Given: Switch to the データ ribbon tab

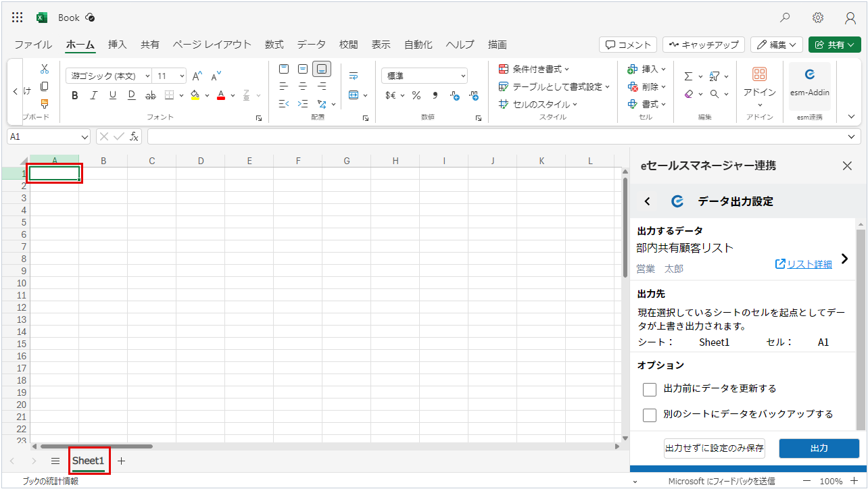Looking at the screenshot, I should [x=311, y=45].
